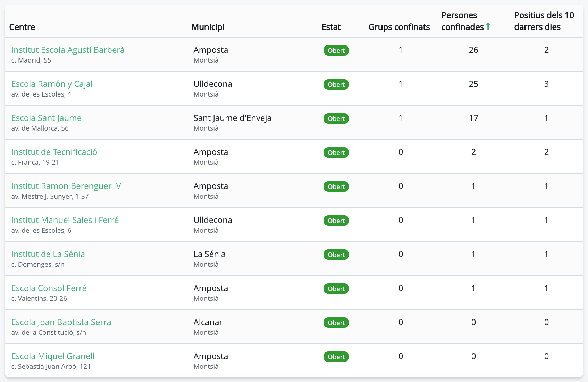Viewport: 588px width, 382px height.
Task: Click Obert badge for Escola Ramón y Cajal
Action: click(x=336, y=84)
